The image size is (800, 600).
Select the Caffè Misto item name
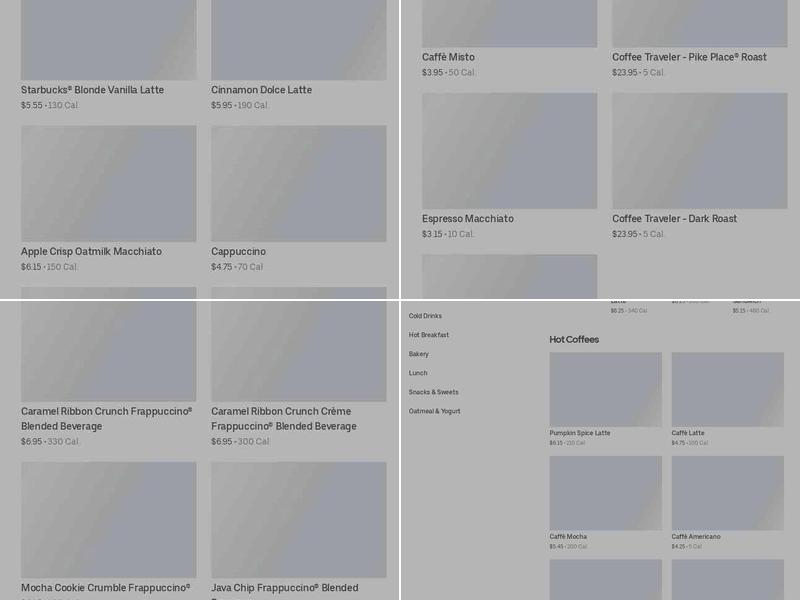(448, 57)
